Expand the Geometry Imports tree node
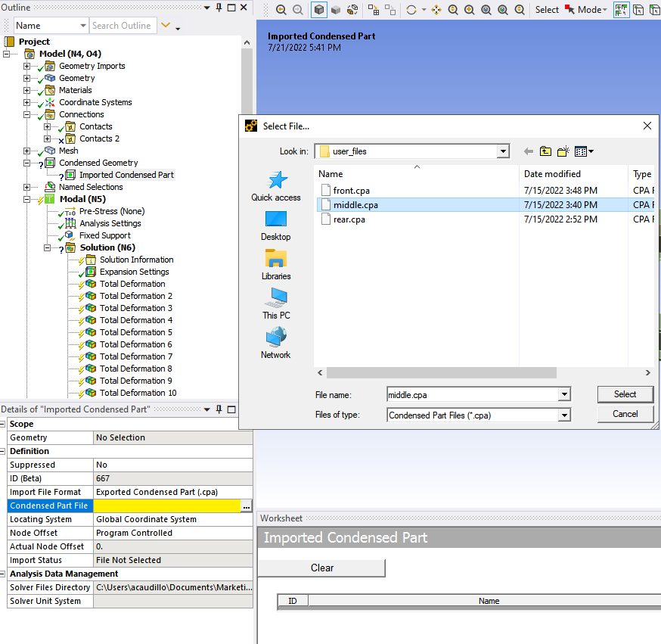Viewport: 661px width, 644px height. click(x=26, y=66)
